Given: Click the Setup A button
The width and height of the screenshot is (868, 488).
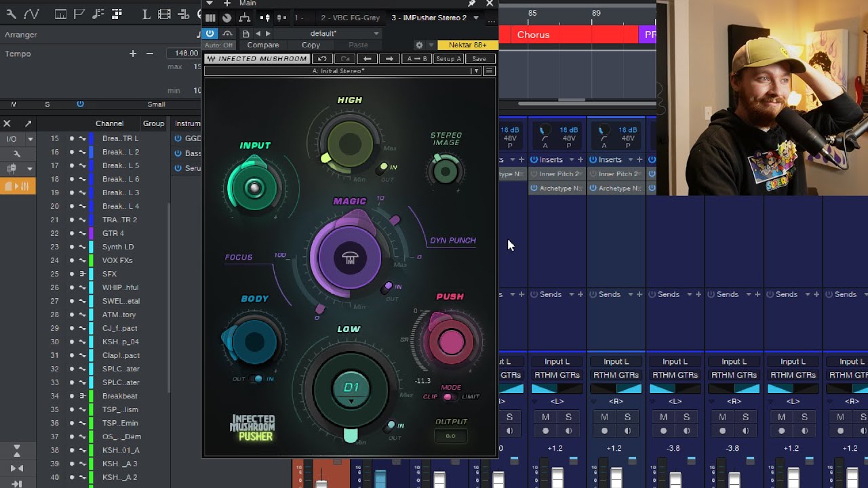Looking at the screenshot, I should (x=448, y=59).
